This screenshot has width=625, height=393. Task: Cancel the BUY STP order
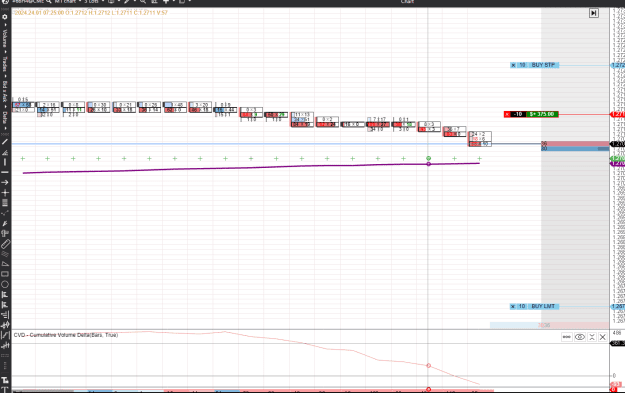[x=513, y=65]
